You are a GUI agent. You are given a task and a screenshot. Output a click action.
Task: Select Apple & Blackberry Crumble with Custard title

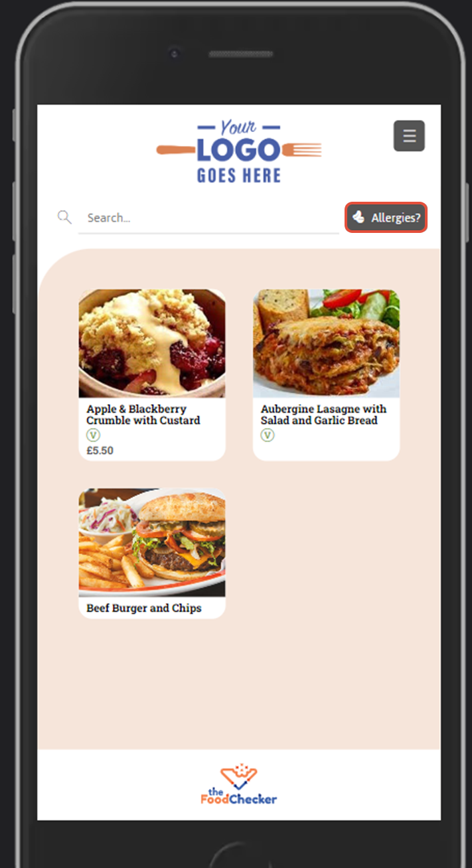143,415
